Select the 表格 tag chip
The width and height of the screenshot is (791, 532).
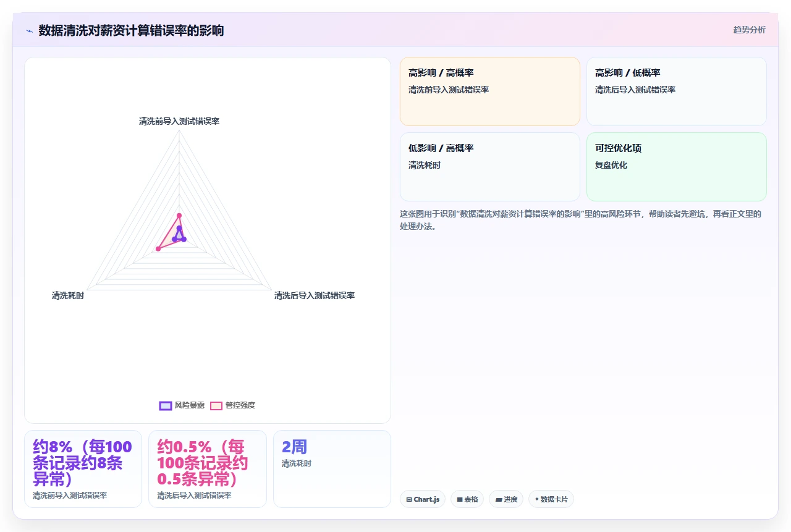point(467,499)
